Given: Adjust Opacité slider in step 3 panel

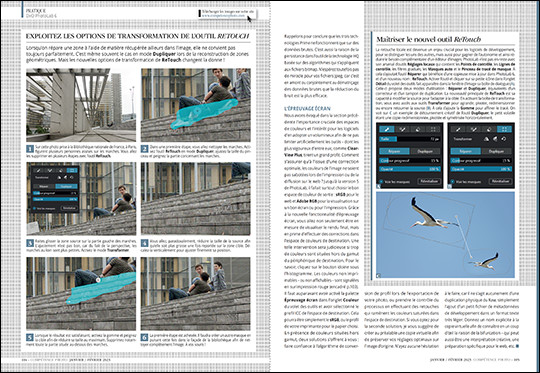Looking at the screenshot, I should tap(55, 199).
